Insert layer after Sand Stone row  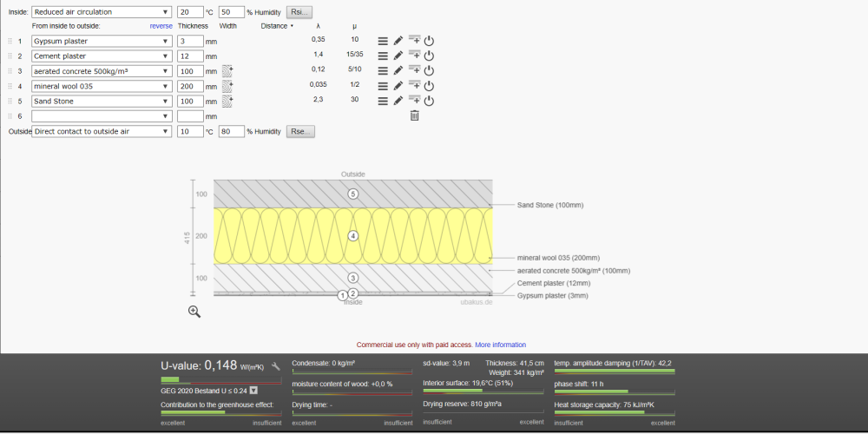(414, 100)
